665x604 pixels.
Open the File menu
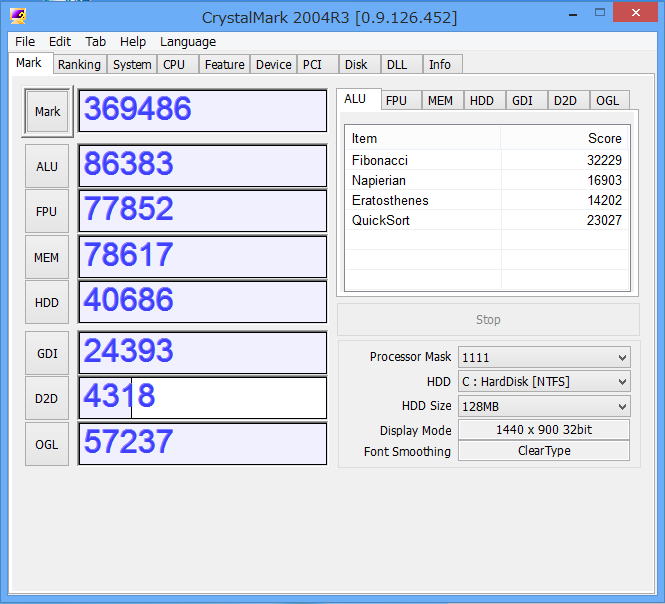(25, 42)
